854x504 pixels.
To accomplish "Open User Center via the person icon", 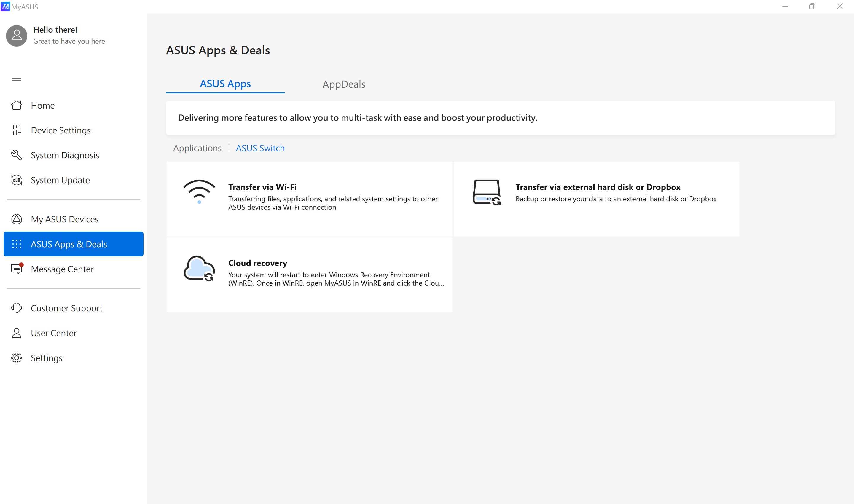I will 17,333.
